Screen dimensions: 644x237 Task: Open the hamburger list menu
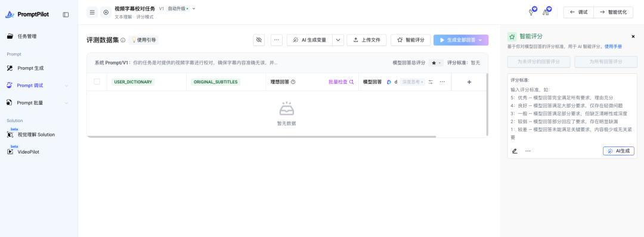pos(92,13)
